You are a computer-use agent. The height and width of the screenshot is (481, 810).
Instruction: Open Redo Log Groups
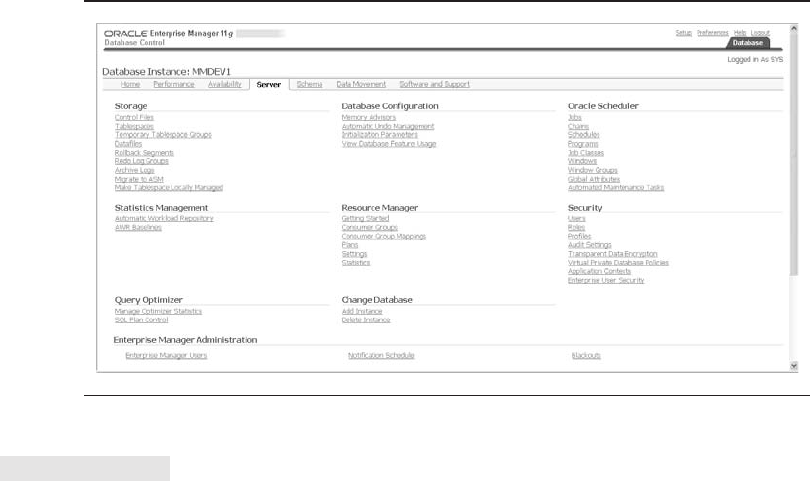click(142, 161)
